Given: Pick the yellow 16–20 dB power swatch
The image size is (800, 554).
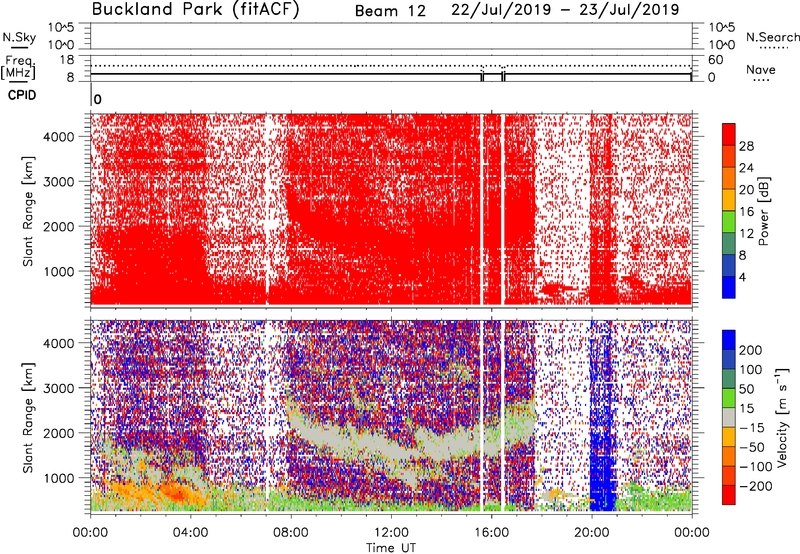Looking at the screenshot, I should click(x=729, y=200).
